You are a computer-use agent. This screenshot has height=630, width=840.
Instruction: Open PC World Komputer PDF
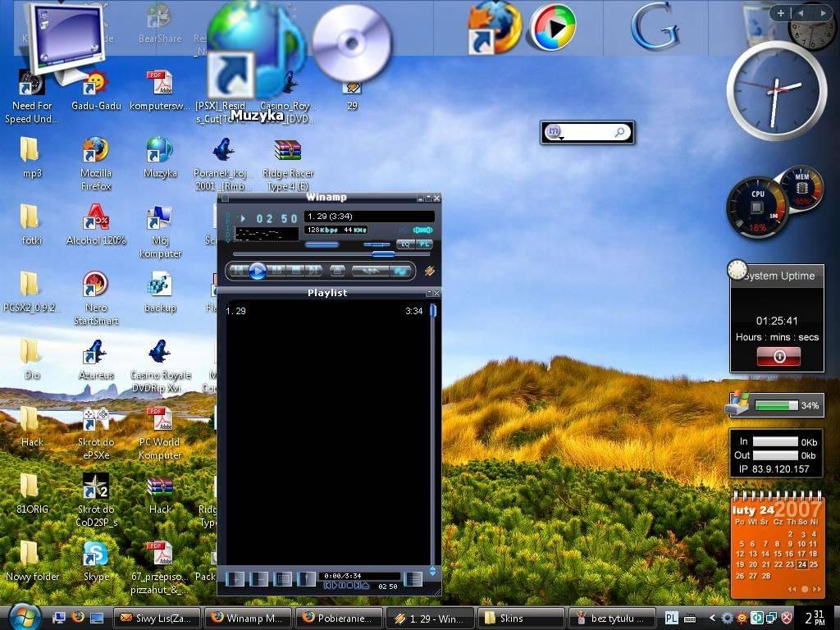click(x=160, y=433)
